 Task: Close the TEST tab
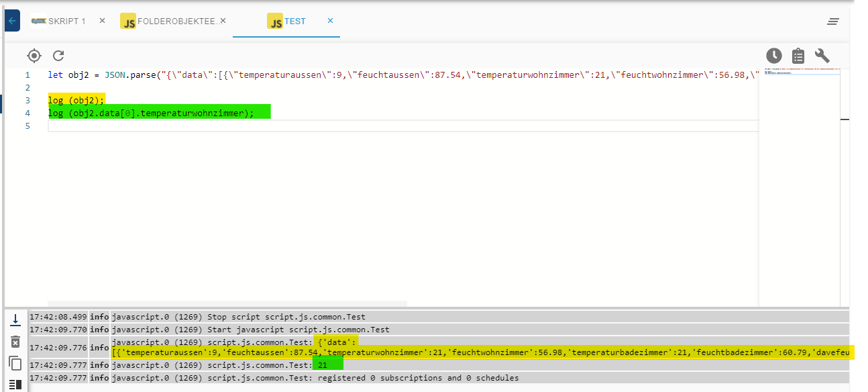pos(330,21)
